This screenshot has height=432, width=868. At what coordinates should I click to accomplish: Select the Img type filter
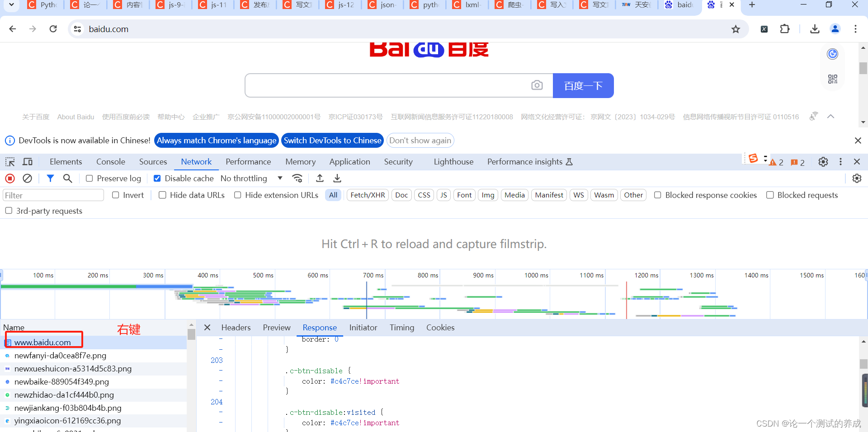488,195
